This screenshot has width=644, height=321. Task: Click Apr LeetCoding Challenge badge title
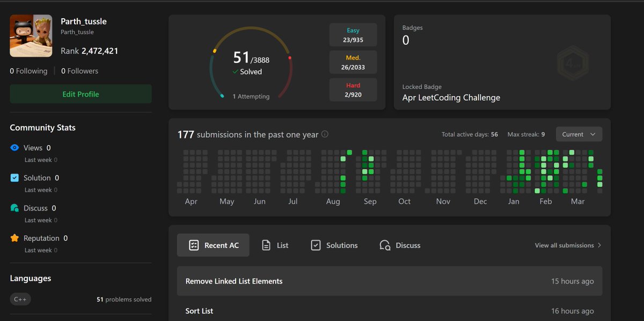(451, 98)
